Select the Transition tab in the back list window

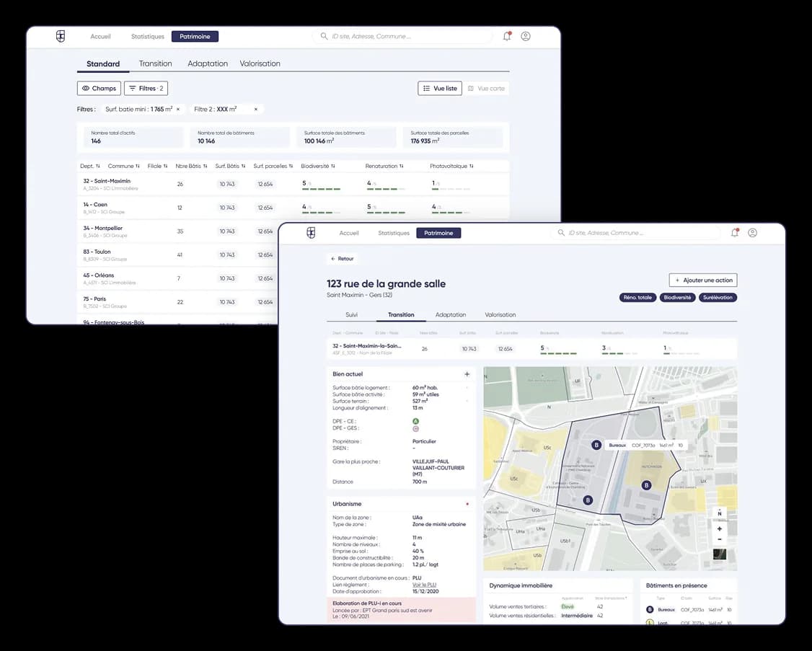(155, 63)
